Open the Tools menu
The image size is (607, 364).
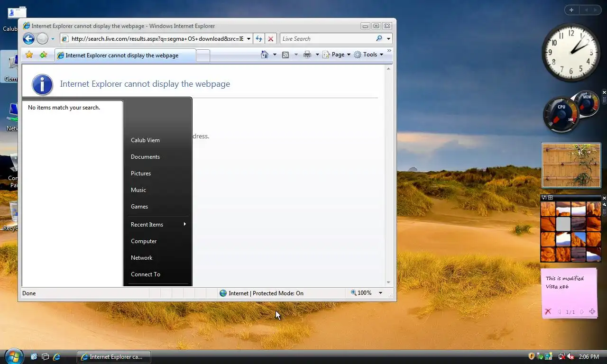(368, 55)
